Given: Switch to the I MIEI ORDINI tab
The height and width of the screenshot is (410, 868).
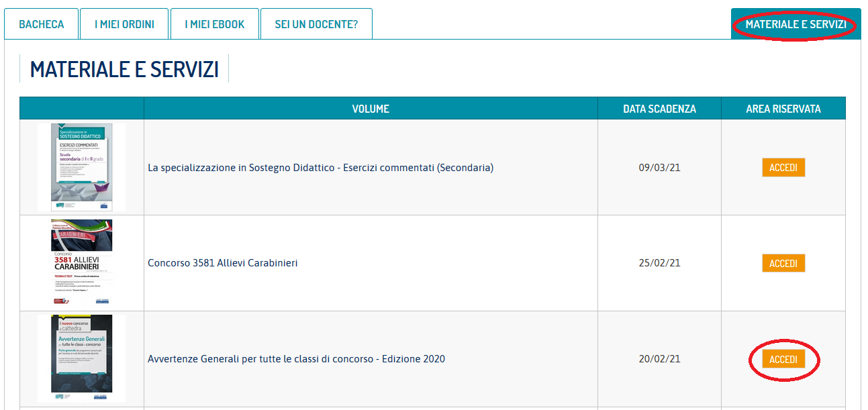Looking at the screenshot, I should 124,24.
